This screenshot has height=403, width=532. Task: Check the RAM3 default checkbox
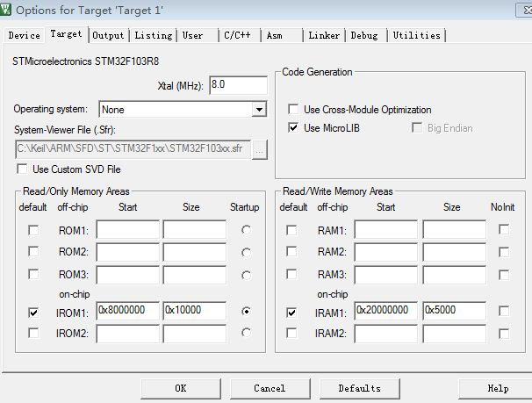click(x=291, y=274)
